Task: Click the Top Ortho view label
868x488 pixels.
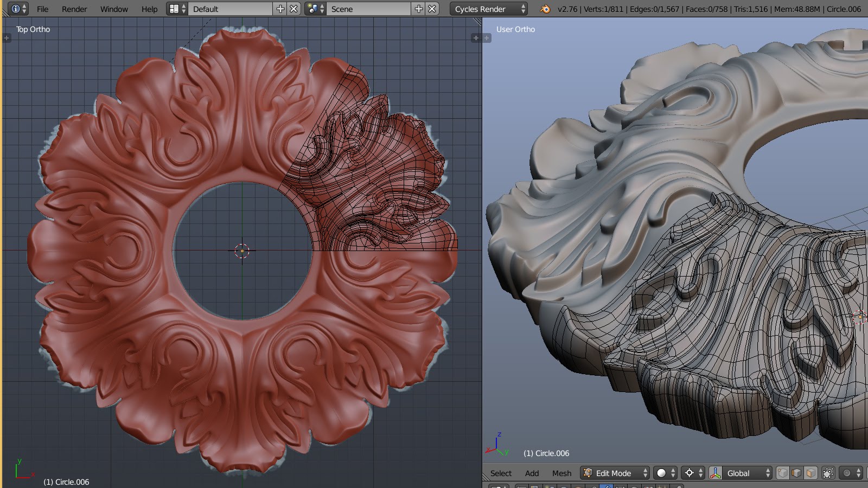Action: 33,29
